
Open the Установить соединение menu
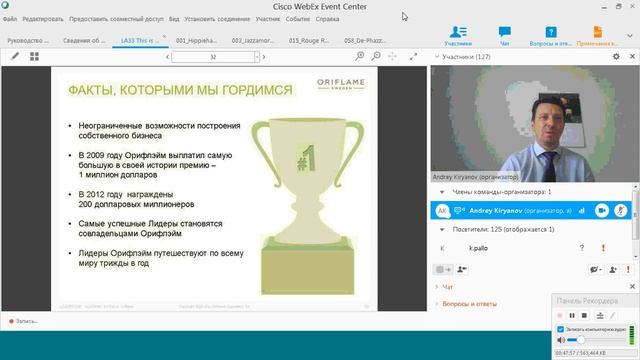(x=217, y=19)
